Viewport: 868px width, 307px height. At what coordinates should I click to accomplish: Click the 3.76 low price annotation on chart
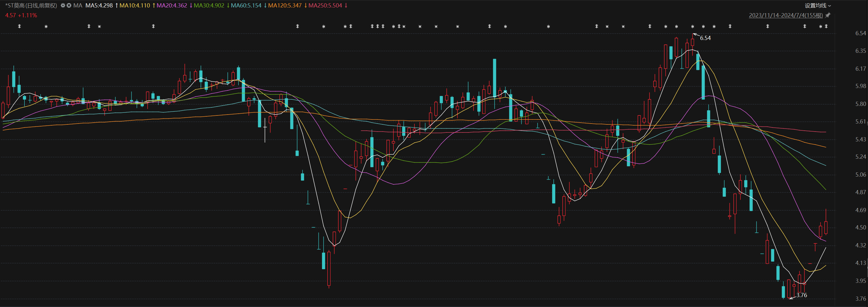point(802,295)
